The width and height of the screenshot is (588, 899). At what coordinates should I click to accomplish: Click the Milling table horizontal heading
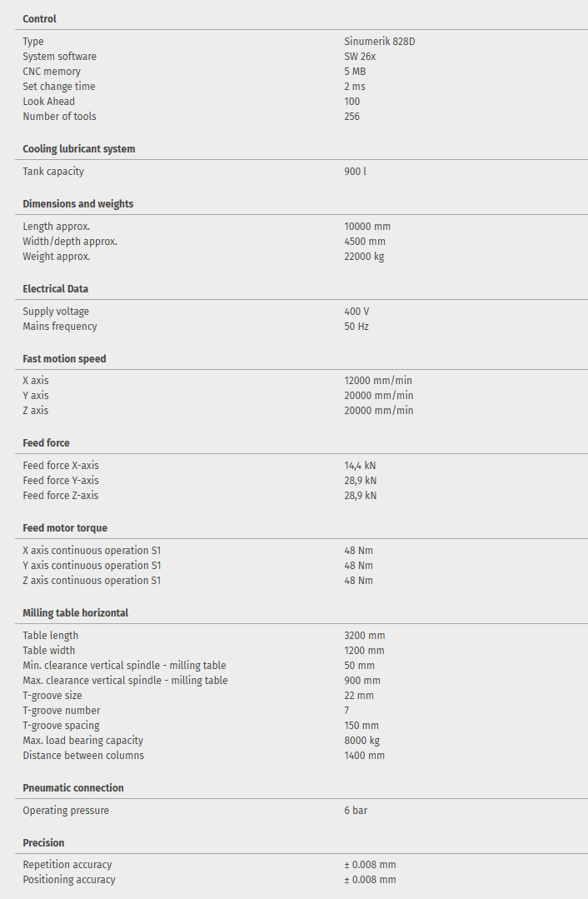tap(75, 613)
